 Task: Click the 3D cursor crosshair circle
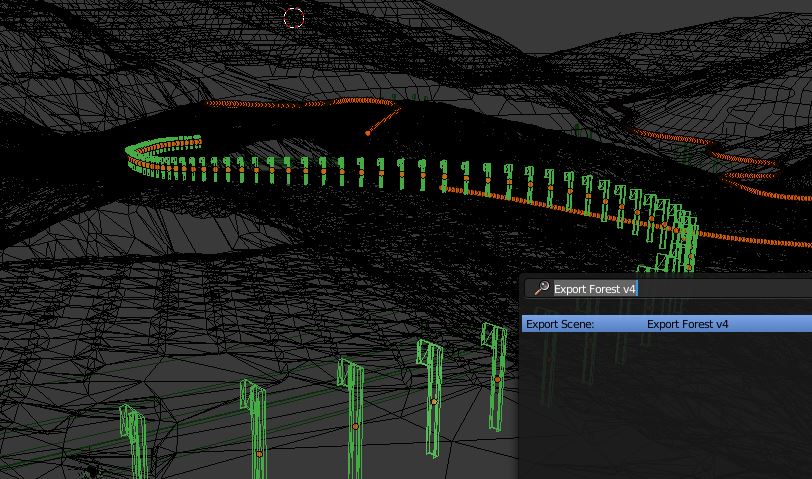pos(294,18)
